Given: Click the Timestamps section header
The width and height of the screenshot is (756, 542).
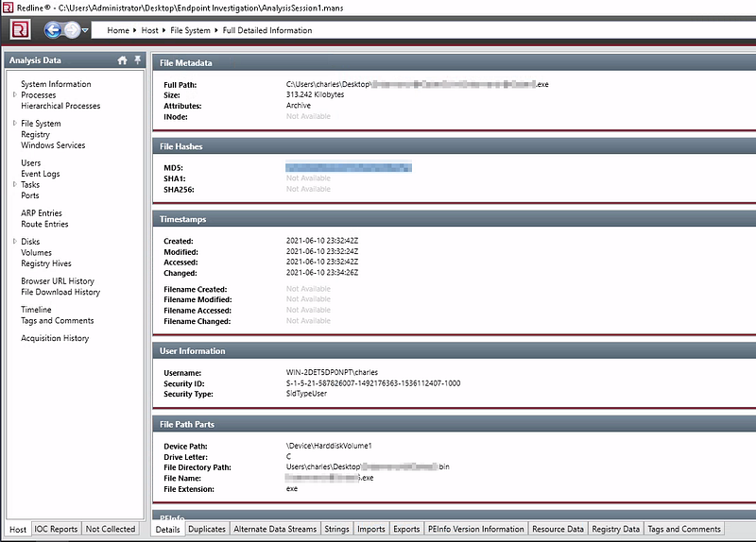Looking at the screenshot, I should click(455, 219).
